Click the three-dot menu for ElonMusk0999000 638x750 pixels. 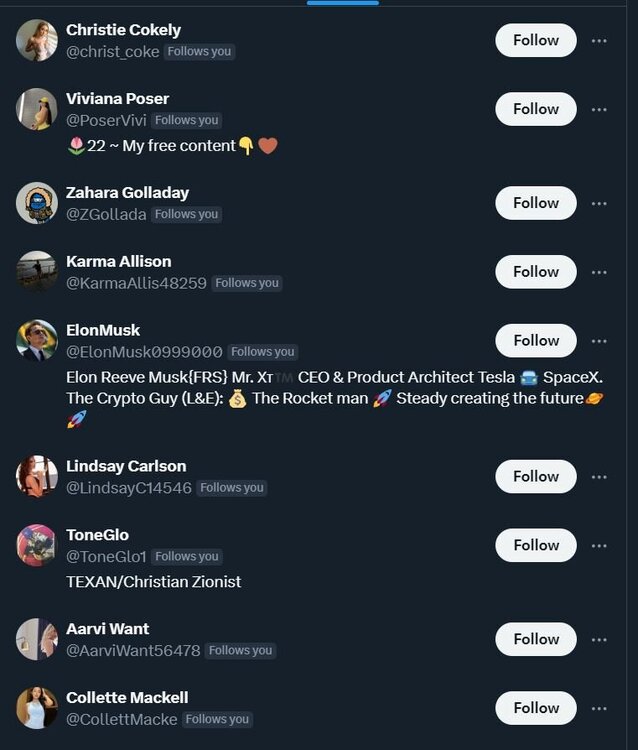[599, 341]
